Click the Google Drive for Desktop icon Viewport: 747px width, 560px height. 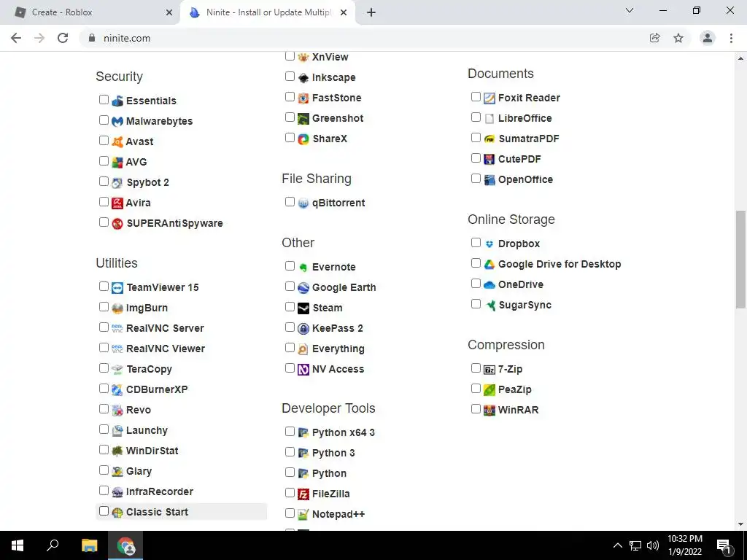489,265
